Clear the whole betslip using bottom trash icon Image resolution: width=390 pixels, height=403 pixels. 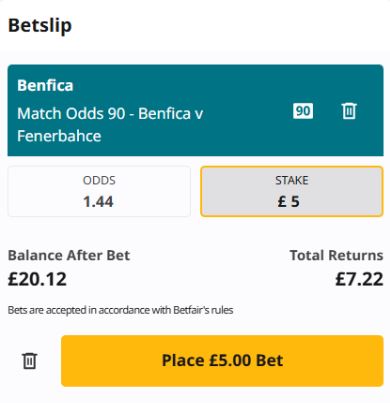(30, 361)
